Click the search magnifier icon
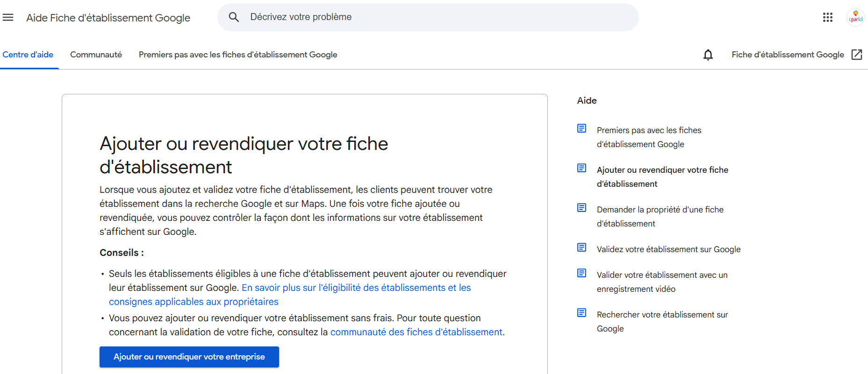The image size is (868, 374). click(234, 17)
